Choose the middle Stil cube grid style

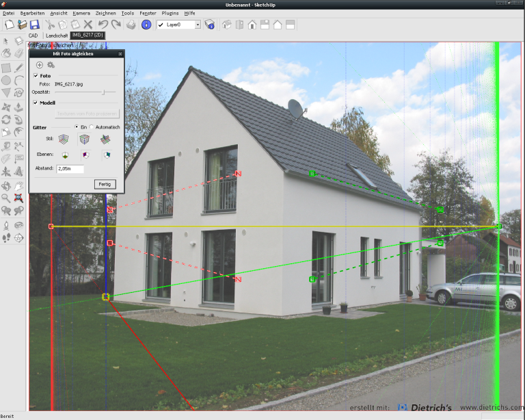click(84, 139)
